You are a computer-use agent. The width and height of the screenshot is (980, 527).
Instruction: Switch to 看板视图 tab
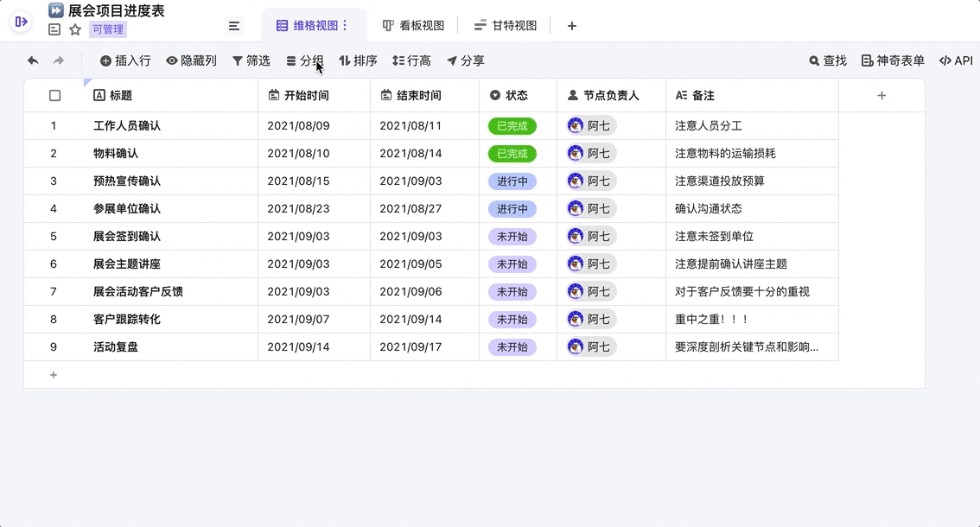pos(413,26)
